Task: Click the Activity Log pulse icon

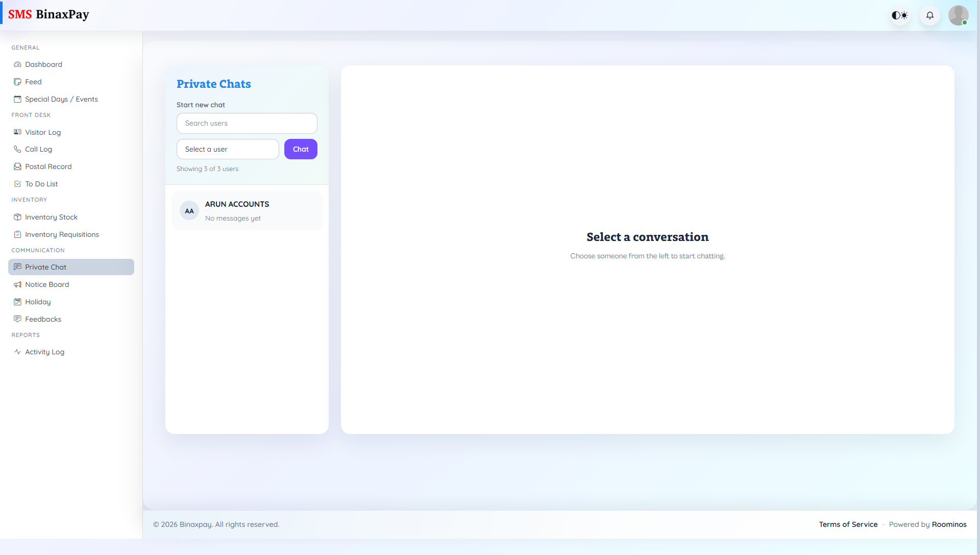Action: point(17,352)
